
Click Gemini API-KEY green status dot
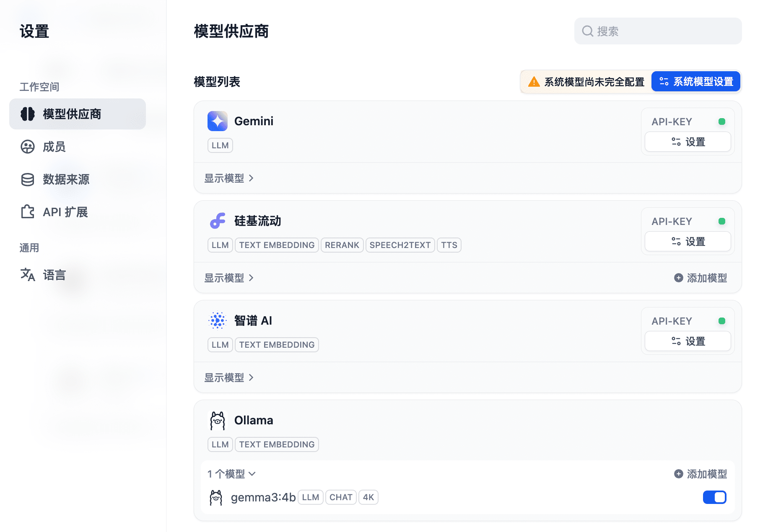(722, 121)
